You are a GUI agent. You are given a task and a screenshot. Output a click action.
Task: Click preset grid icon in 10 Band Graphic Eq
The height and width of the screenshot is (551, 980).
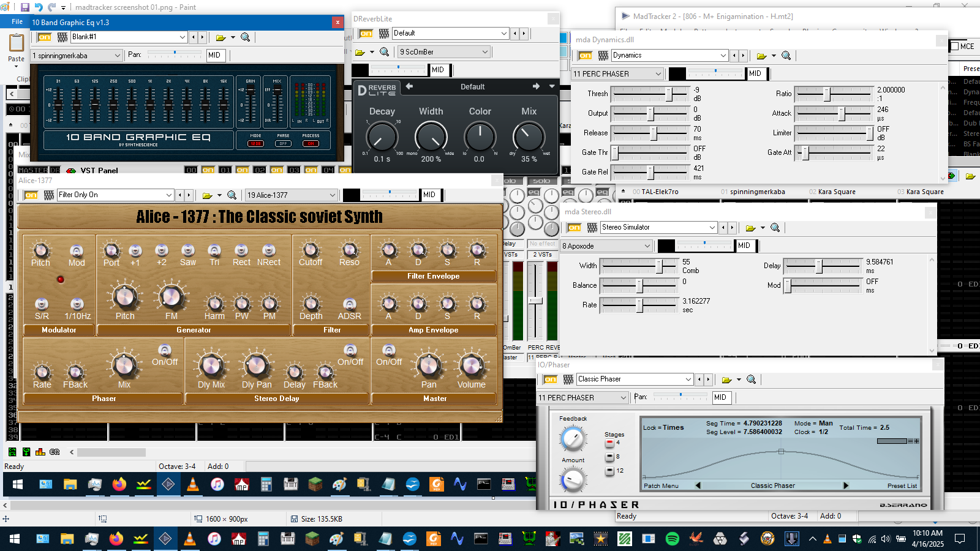click(x=62, y=37)
